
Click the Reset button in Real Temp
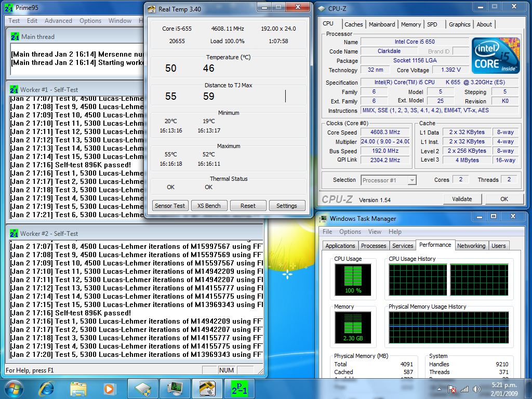point(248,206)
